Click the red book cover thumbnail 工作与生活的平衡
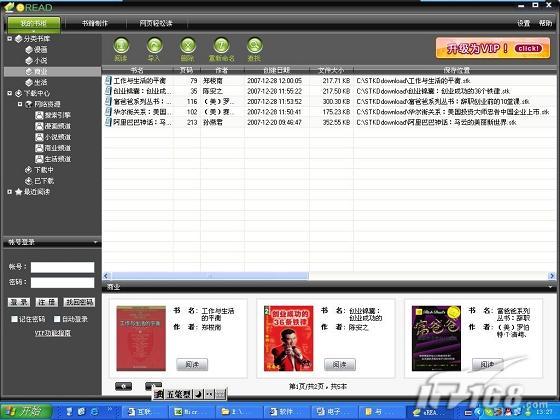560x420 pixels. click(x=141, y=338)
